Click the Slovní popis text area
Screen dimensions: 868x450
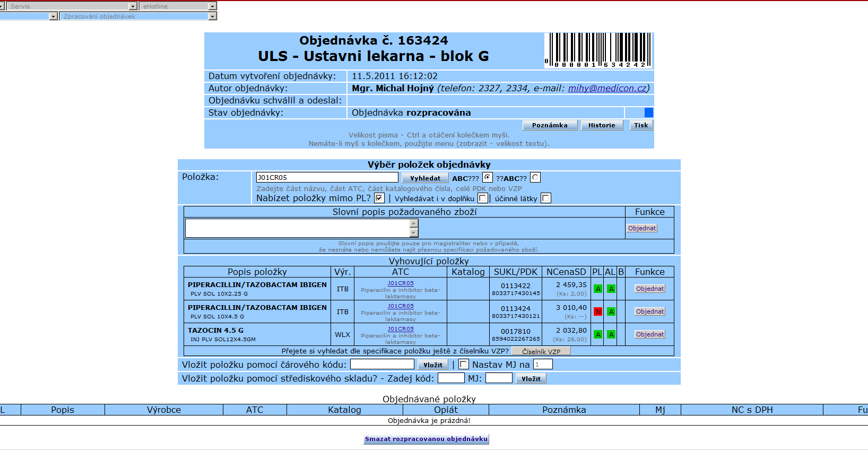tap(297, 228)
